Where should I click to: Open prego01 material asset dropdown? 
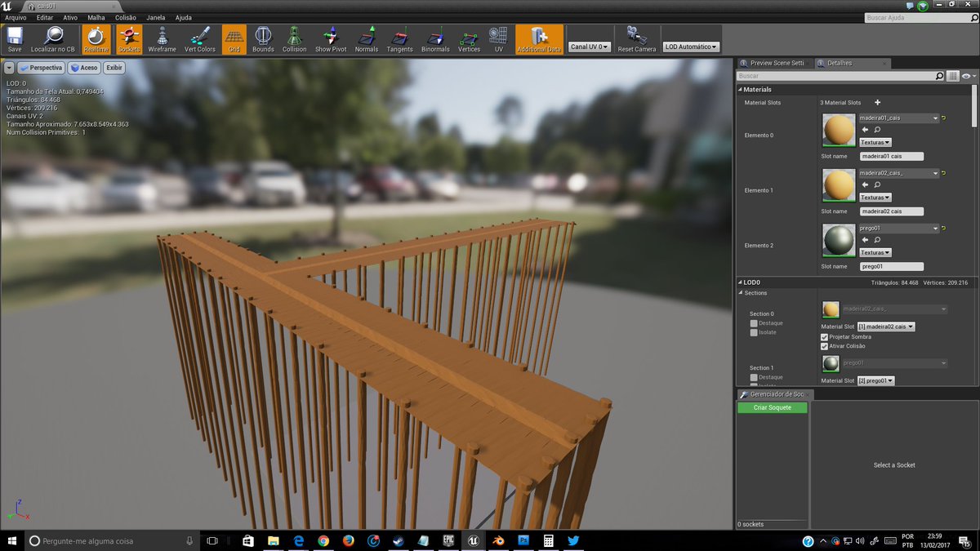(x=899, y=229)
